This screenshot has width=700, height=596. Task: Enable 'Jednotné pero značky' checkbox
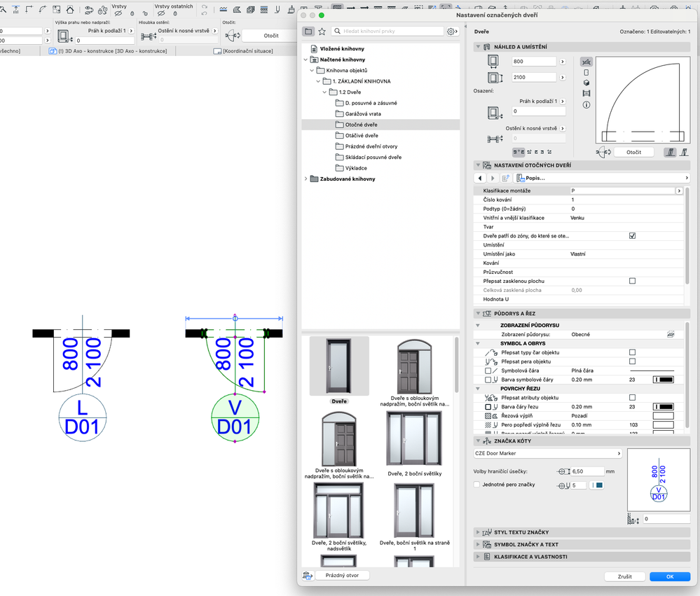point(476,485)
